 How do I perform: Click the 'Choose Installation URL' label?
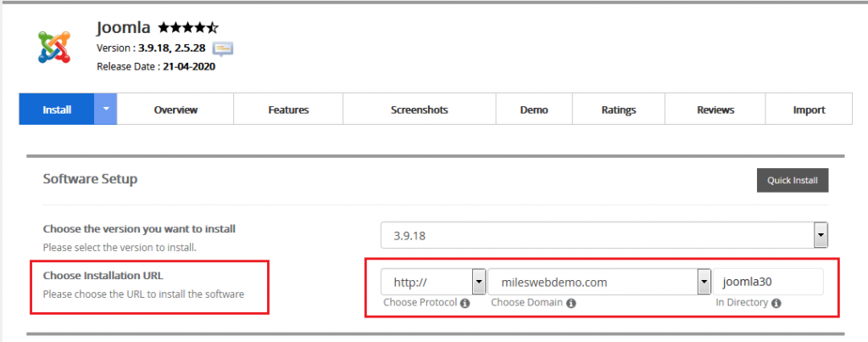[x=103, y=276]
